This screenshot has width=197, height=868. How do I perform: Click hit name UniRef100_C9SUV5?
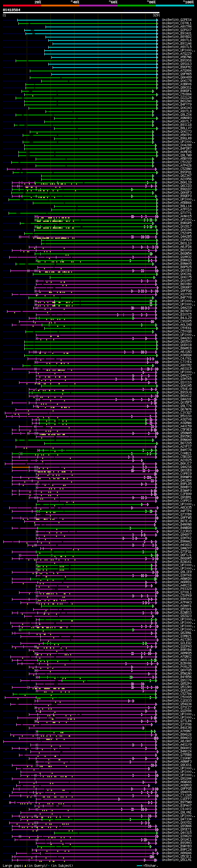pos(177,321)
